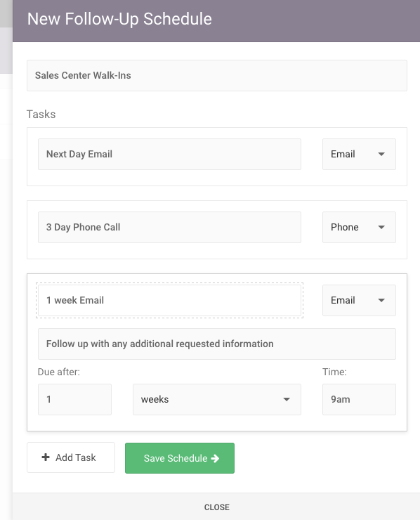Change the 9am time field
Image resolution: width=420 pixels, height=520 pixels.
pos(359,399)
